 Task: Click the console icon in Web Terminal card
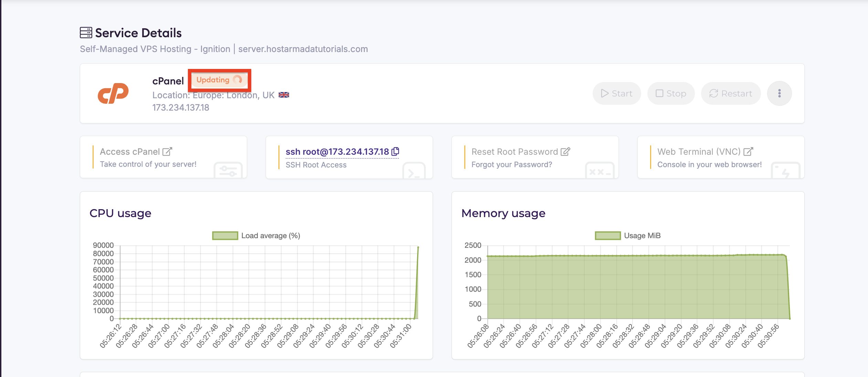click(785, 170)
